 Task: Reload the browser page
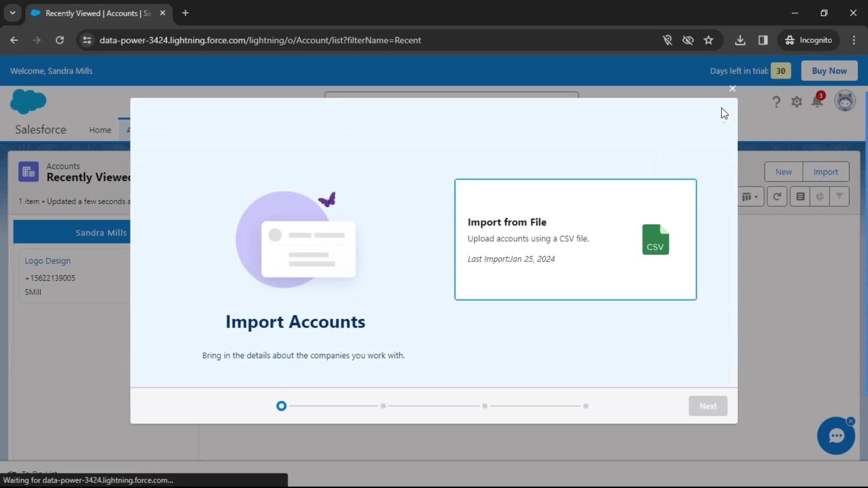(60, 40)
